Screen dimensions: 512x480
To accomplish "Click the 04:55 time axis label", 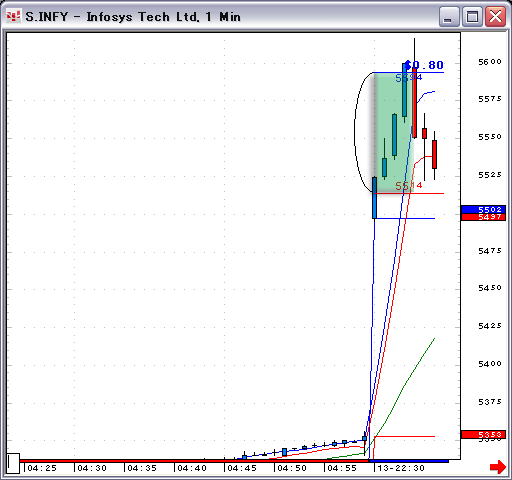I will [x=342, y=468].
